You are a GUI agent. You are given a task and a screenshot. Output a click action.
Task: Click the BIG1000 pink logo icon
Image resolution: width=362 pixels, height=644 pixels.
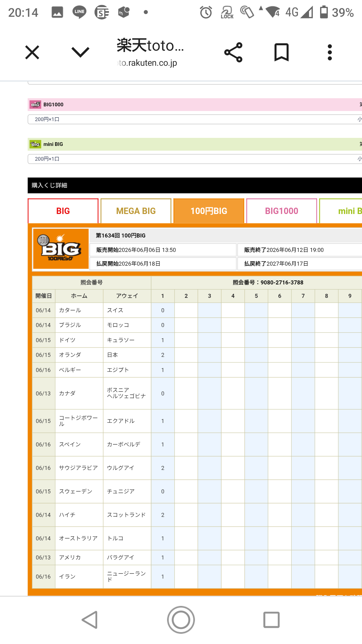point(35,105)
